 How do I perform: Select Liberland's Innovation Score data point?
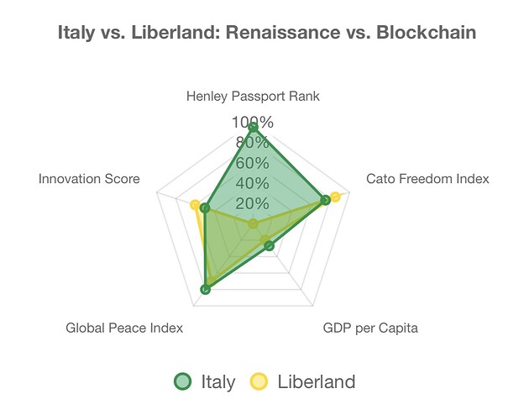[x=195, y=204]
